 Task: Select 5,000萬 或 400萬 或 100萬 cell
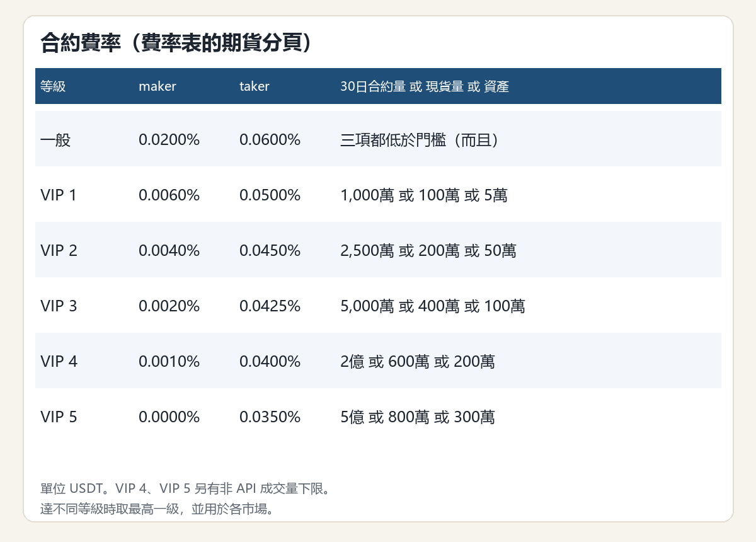pos(433,306)
